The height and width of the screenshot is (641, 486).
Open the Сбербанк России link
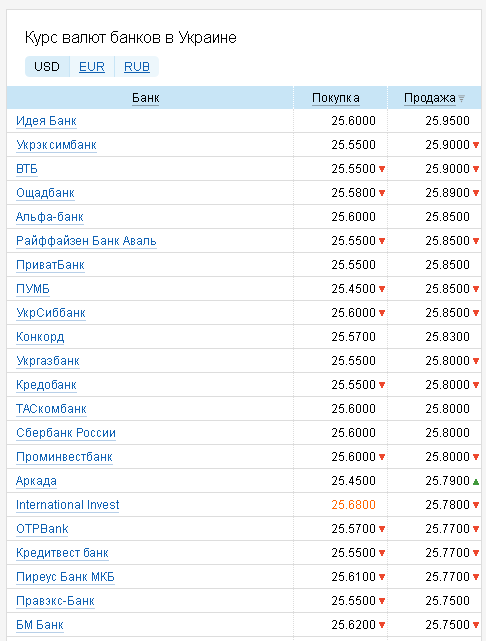click(x=66, y=433)
